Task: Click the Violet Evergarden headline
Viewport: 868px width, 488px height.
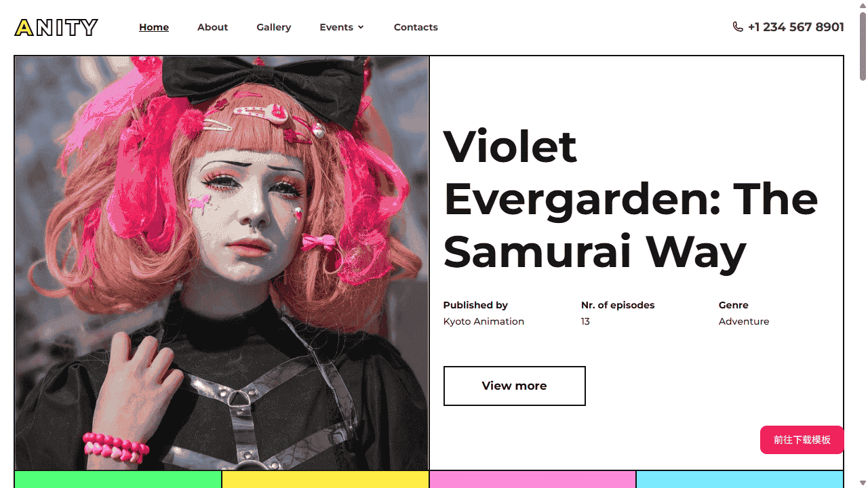Action: coord(631,199)
